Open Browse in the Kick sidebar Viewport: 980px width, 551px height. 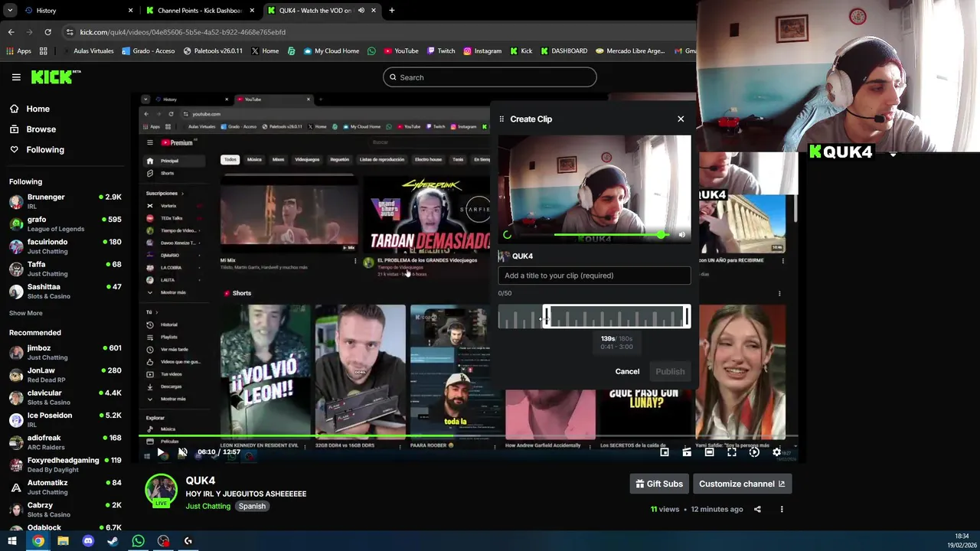click(x=41, y=129)
